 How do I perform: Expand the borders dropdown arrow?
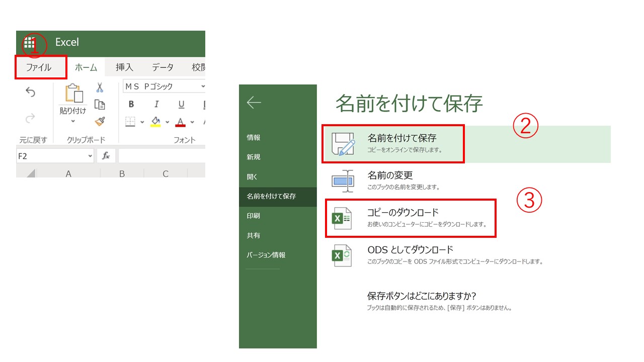pyautogui.click(x=142, y=122)
